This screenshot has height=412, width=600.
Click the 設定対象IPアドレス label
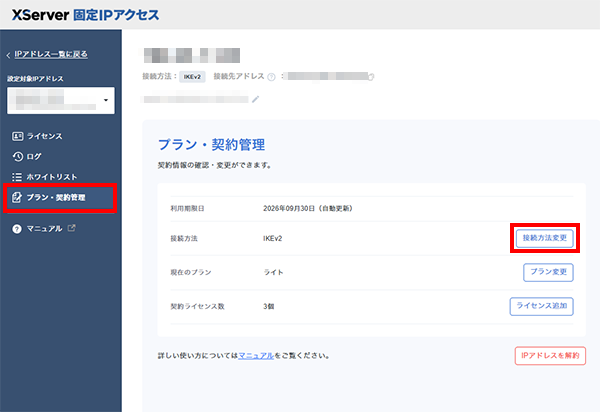click(35, 79)
